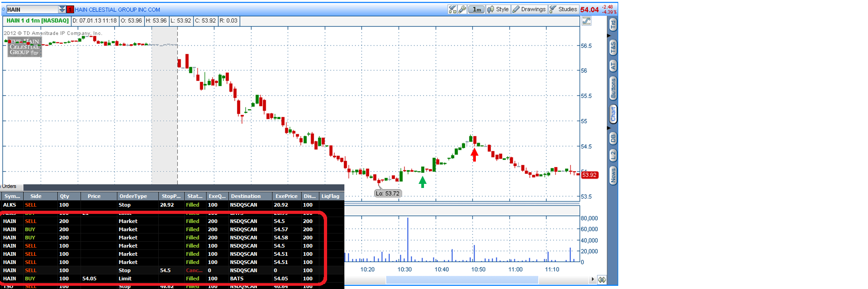
Task: Click the 1m timeframe button
Action: click(476, 9)
